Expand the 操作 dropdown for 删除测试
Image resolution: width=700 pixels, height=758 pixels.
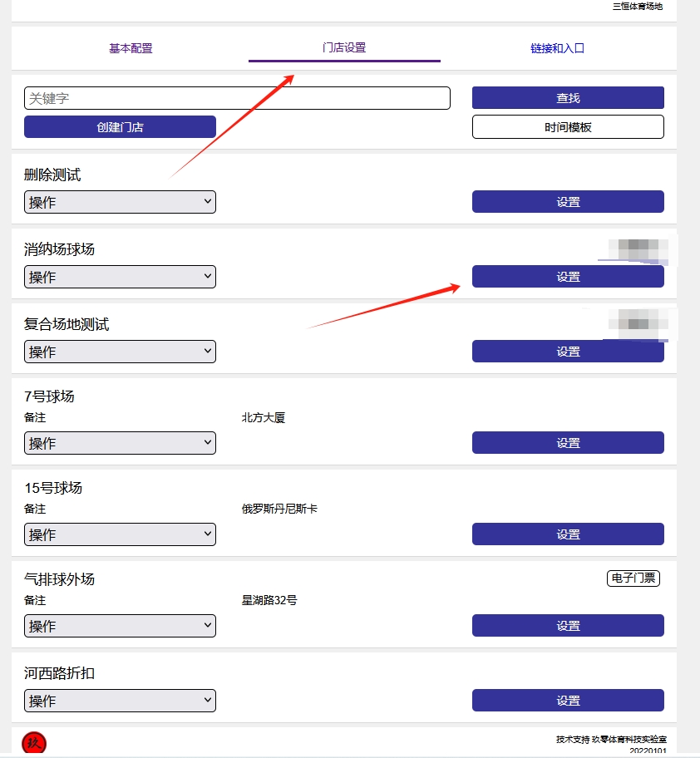pos(120,202)
